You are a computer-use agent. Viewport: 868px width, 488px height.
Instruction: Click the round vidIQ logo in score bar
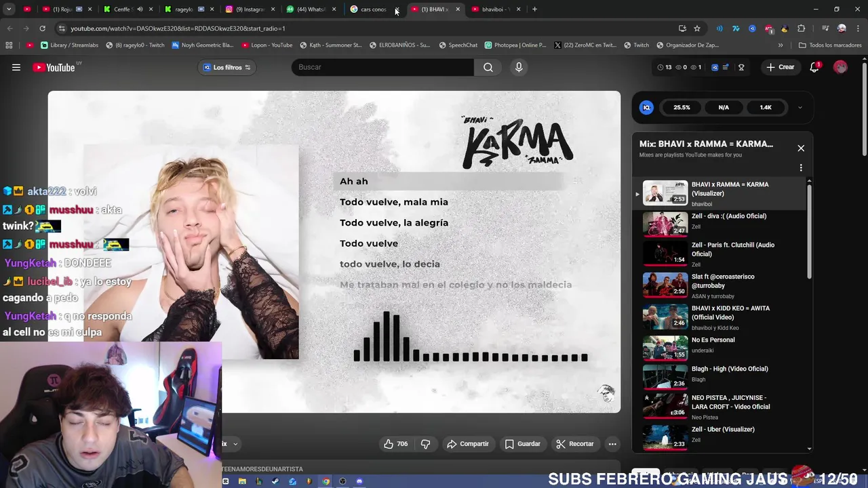pyautogui.click(x=647, y=107)
